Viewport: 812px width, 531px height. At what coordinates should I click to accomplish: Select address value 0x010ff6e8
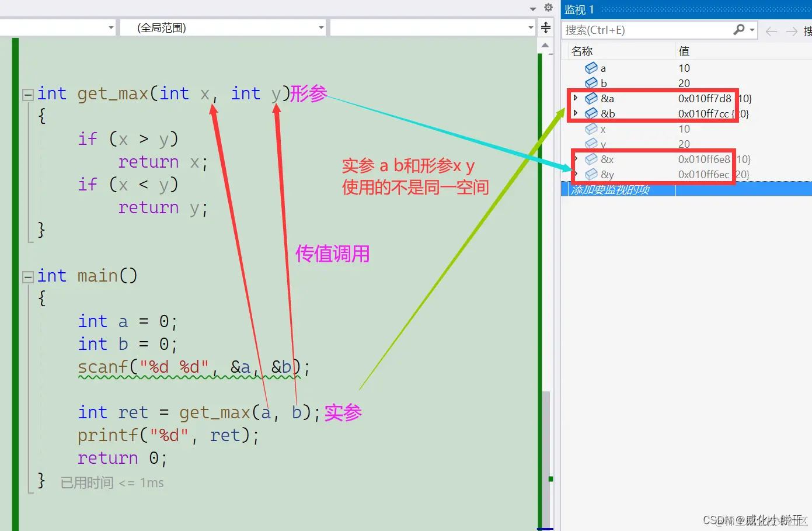[x=704, y=159]
